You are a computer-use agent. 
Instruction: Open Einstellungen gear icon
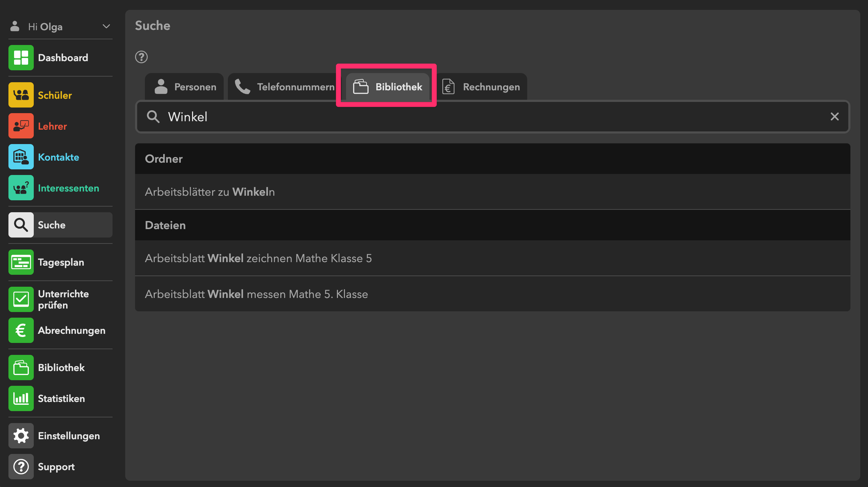21,436
